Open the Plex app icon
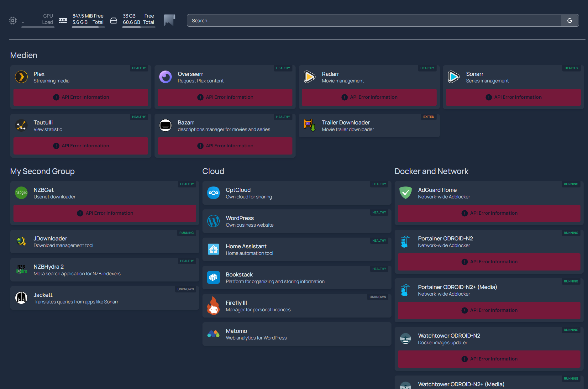Image resolution: width=588 pixels, height=389 pixels. click(21, 77)
